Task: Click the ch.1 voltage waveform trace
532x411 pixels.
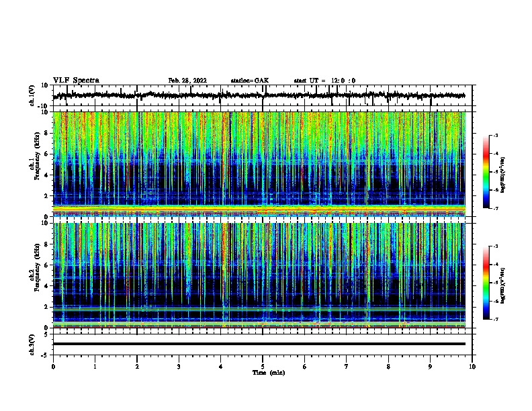Action: click(x=259, y=95)
